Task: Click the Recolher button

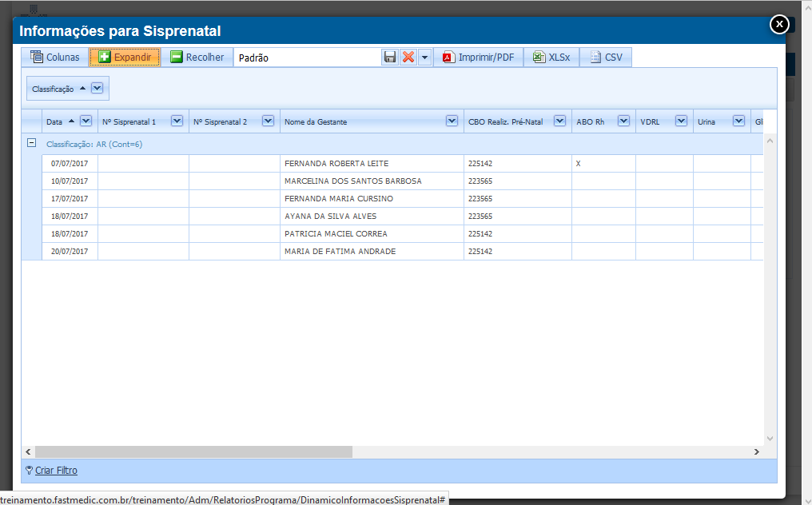Action: (x=197, y=57)
